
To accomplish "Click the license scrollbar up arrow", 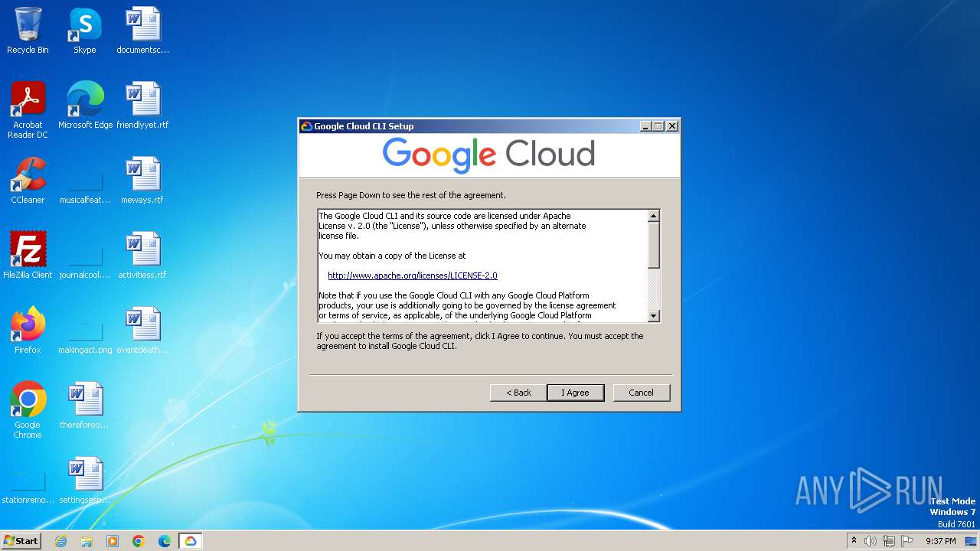I will (654, 216).
